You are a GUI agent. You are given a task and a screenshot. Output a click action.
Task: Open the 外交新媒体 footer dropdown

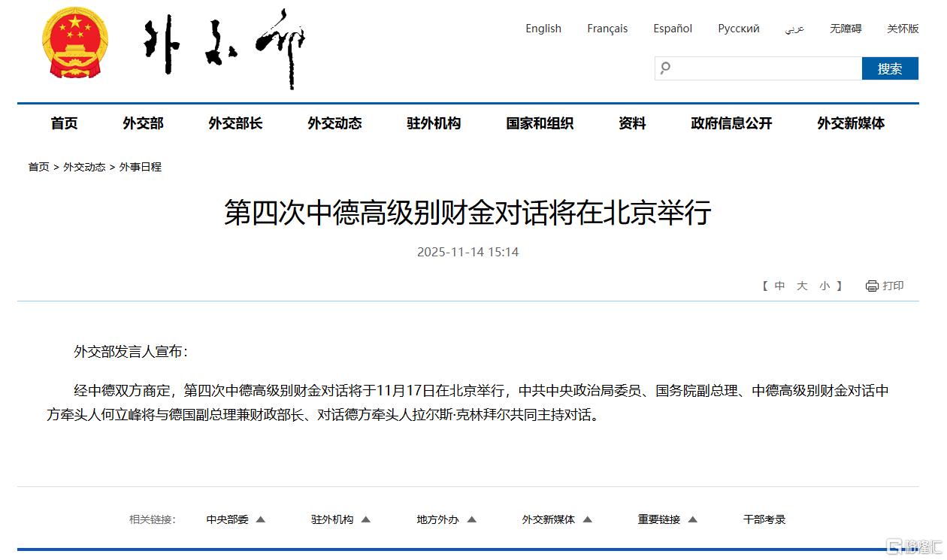557,519
